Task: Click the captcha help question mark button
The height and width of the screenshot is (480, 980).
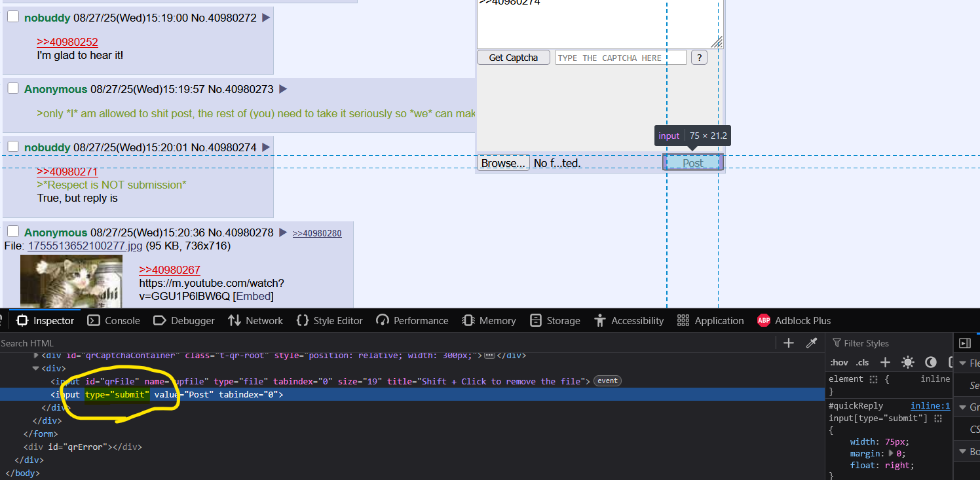Action: click(699, 58)
